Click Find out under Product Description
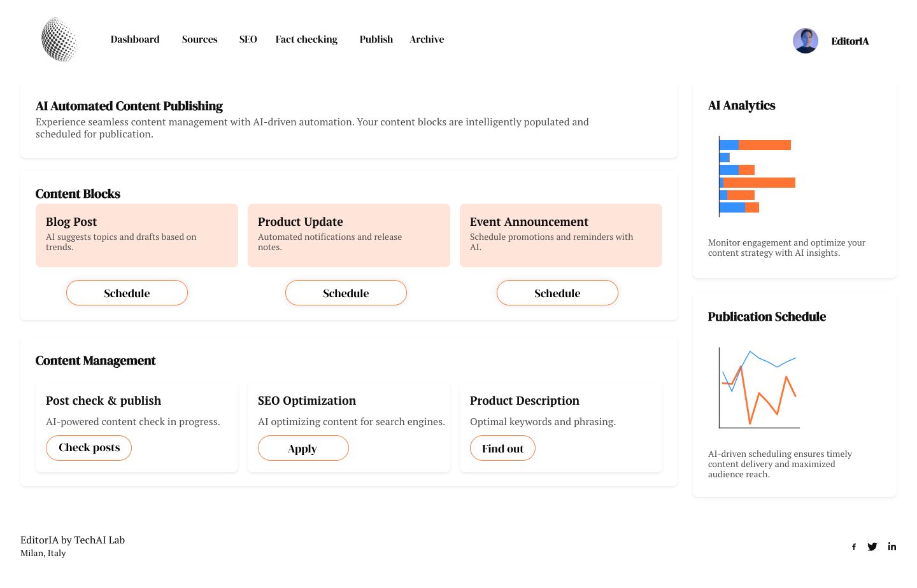 pyautogui.click(x=502, y=448)
